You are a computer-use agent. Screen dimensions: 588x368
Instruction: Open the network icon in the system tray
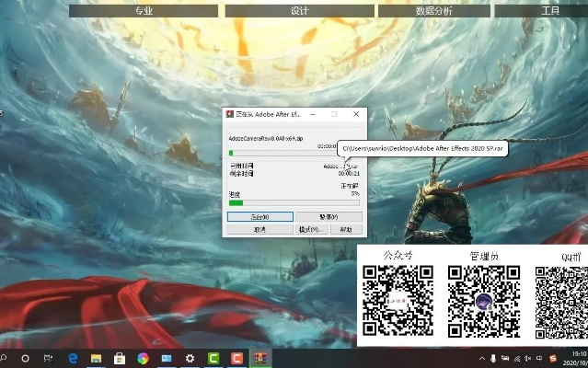click(x=517, y=359)
